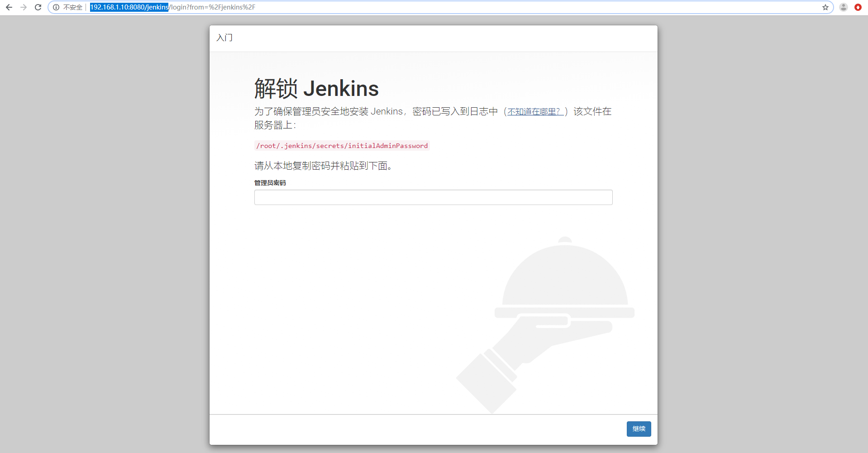Open the '不知道在哪里?' help link
This screenshot has width=868, height=453.
(534, 111)
